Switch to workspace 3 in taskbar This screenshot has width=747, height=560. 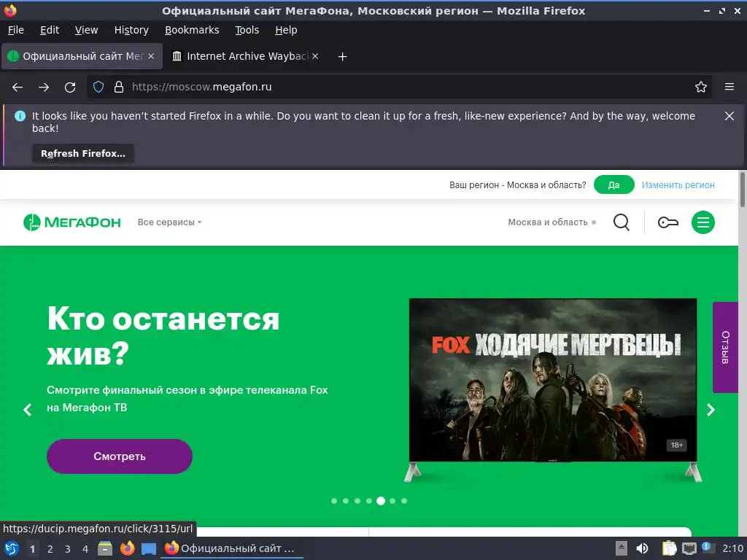tap(68, 549)
